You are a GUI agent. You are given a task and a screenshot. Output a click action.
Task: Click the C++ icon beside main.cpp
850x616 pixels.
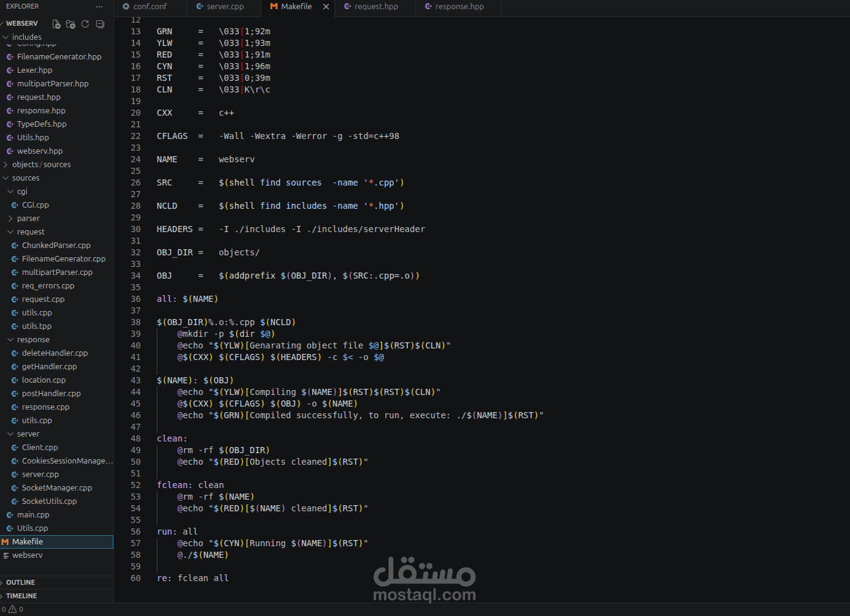click(x=10, y=515)
